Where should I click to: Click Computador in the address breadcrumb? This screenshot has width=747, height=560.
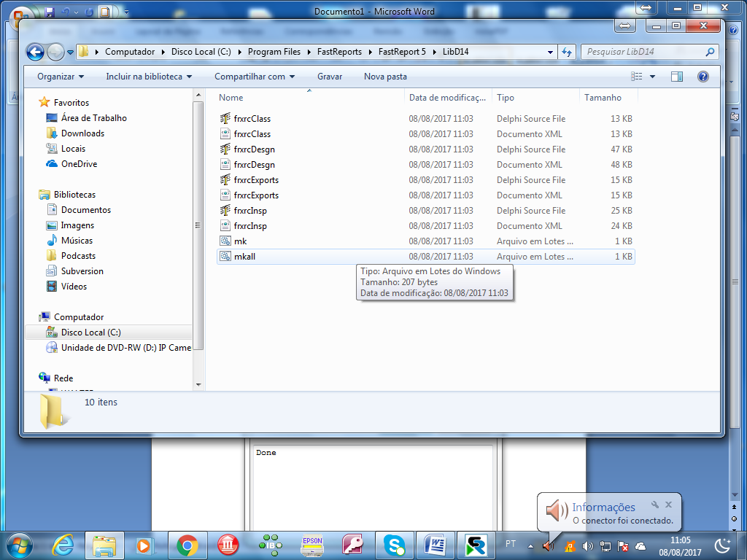tap(130, 52)
